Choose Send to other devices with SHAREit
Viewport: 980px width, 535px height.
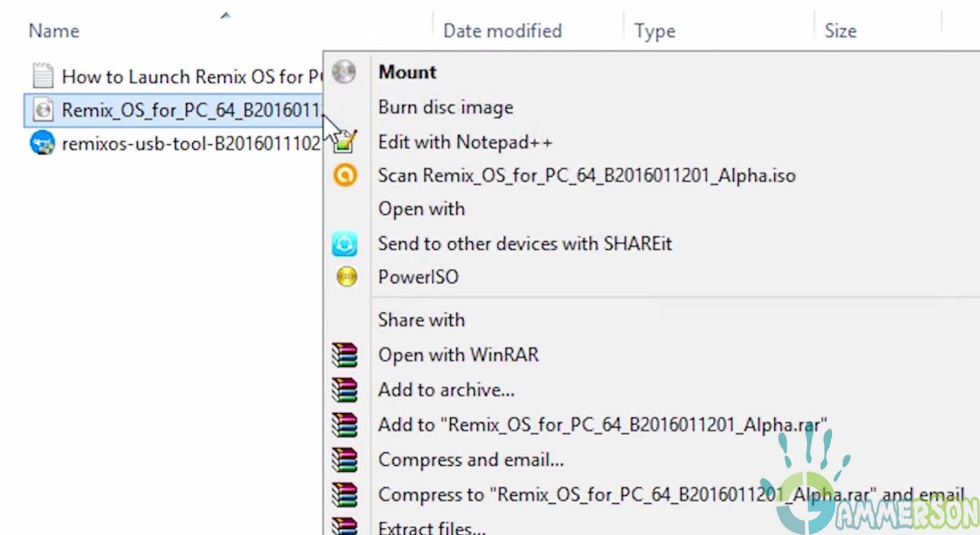(524, 244)
